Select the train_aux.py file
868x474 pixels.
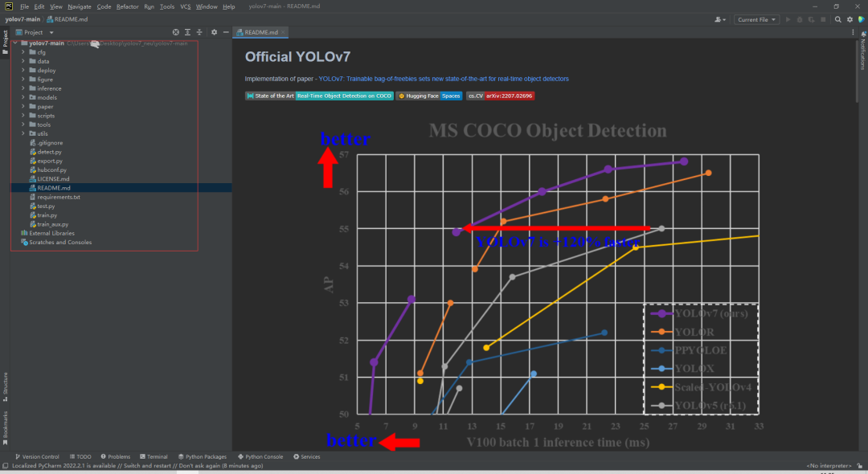pyautogui.click(x=52, y=224)
